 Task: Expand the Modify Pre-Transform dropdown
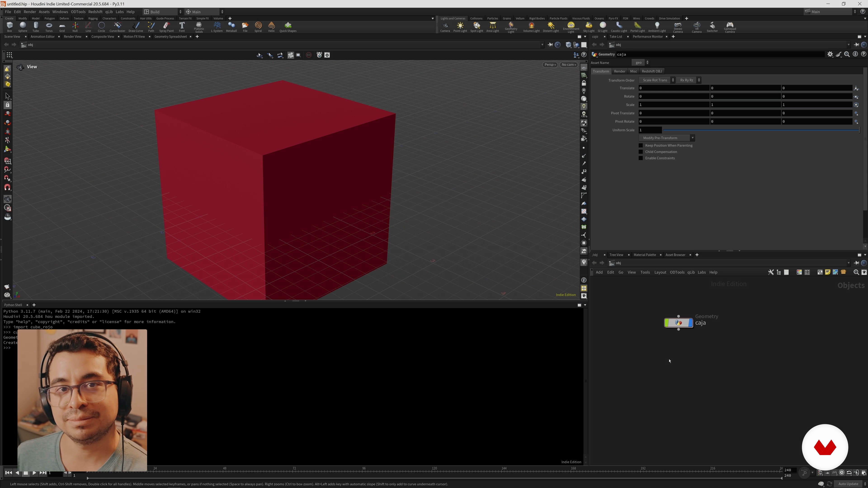(x=667, y=138)
